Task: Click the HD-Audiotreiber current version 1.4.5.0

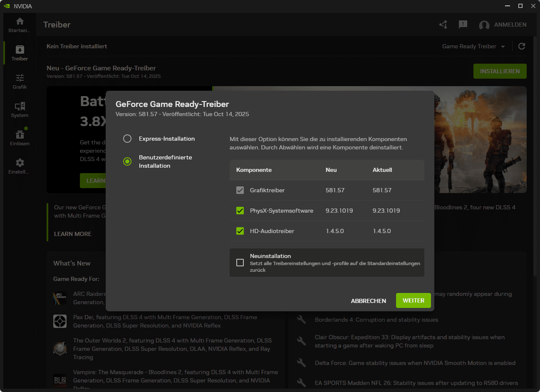Action: [x=382, y=231]
